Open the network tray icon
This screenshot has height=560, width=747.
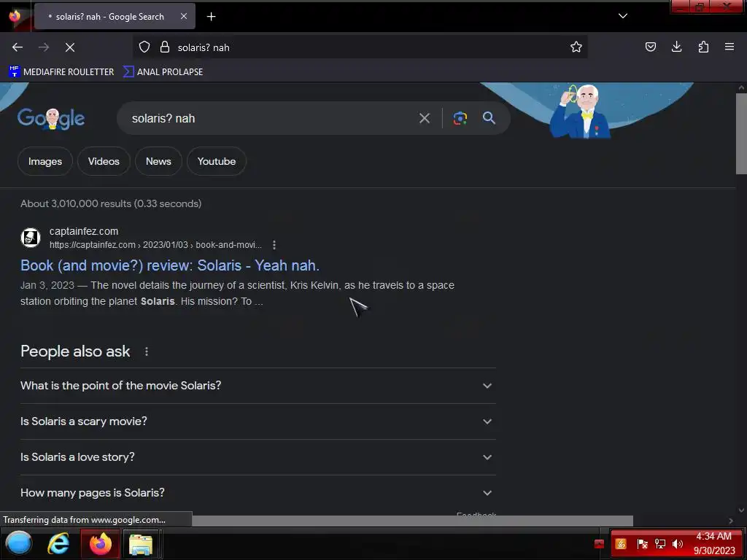point(660,544)
